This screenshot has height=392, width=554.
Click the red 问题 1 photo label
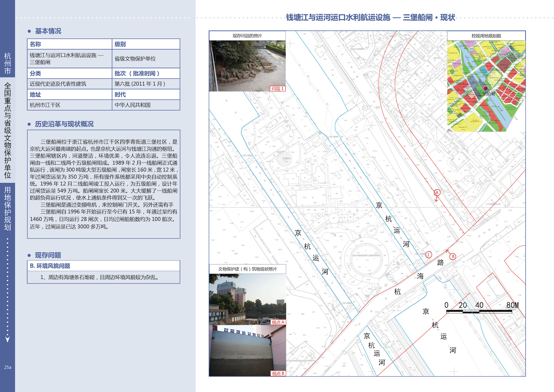[278, 89]
